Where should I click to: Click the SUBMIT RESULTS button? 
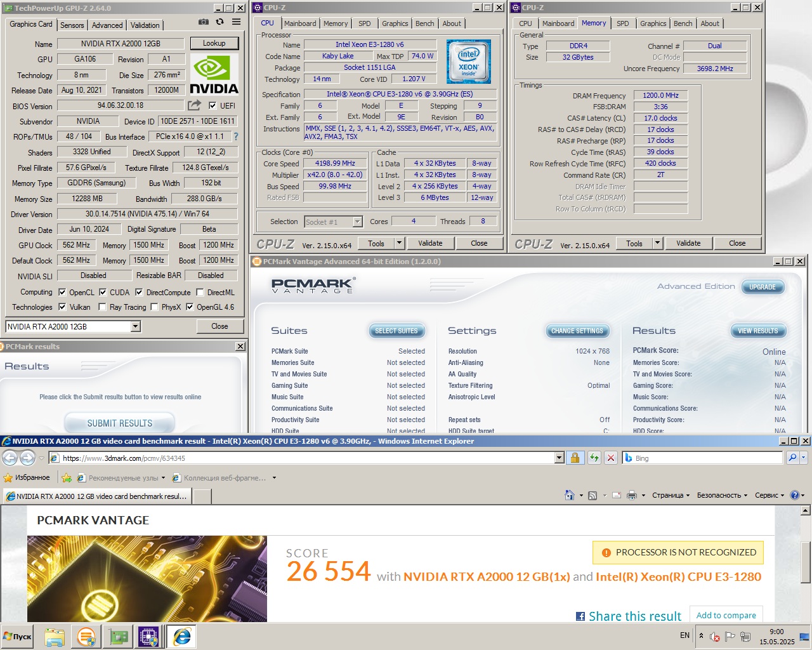point(120,423)
